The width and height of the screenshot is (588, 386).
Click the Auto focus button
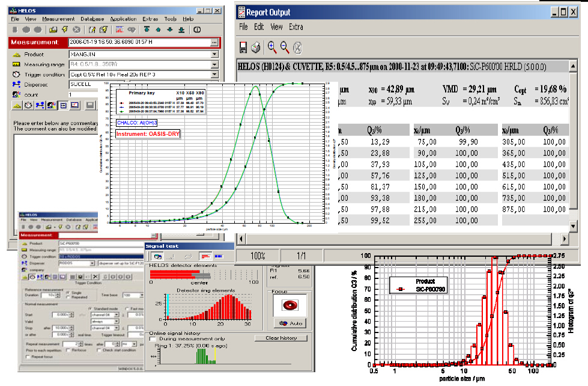[290, 323]
